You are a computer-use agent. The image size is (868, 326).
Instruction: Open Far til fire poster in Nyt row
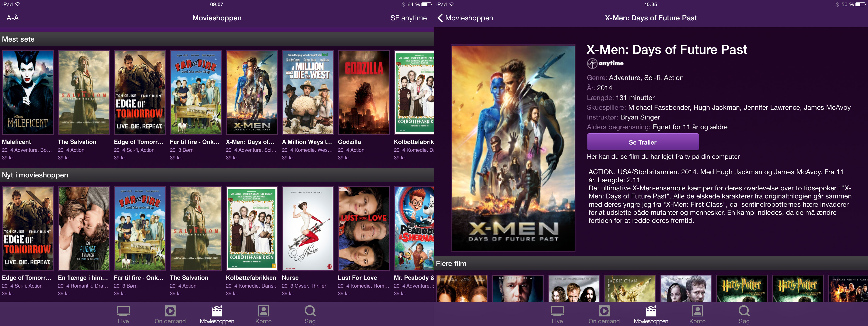pos(140,229)
